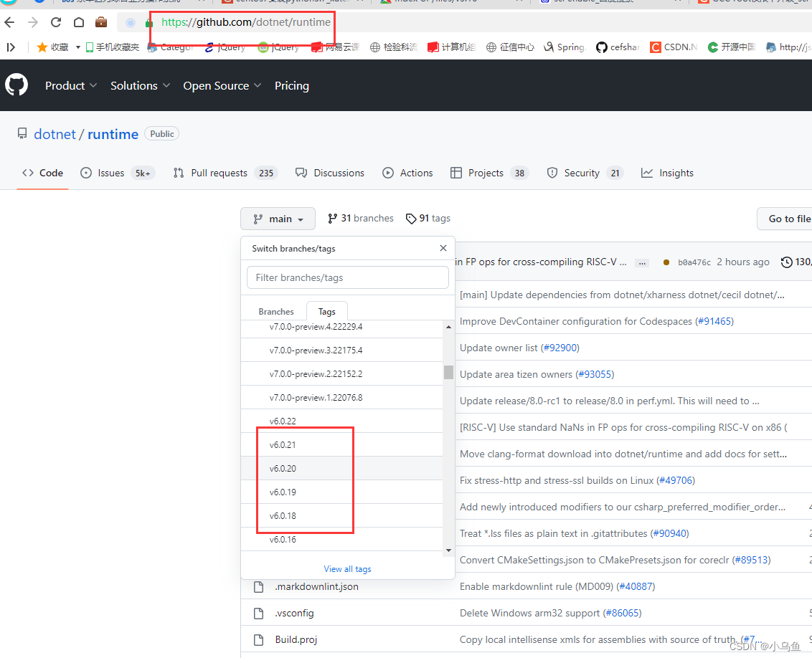Open the main branch selector dropdown
Image resolution: width=812 pixels, height=658 pixels.
coord(278,219)
